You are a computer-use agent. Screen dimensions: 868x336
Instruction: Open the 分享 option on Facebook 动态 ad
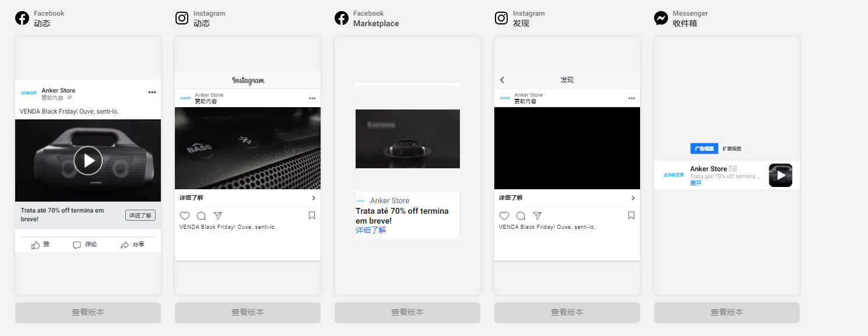coord(132,244)
